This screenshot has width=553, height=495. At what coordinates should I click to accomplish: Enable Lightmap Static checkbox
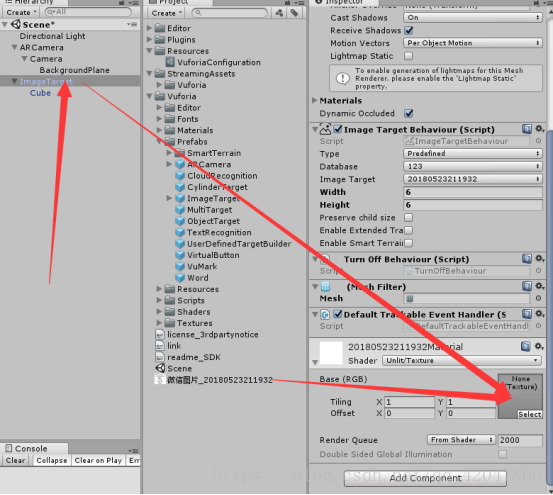click(409, 56)
